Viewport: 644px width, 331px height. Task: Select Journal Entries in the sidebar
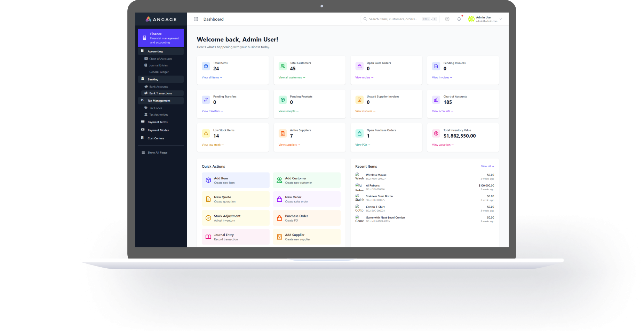pos(158,66)
